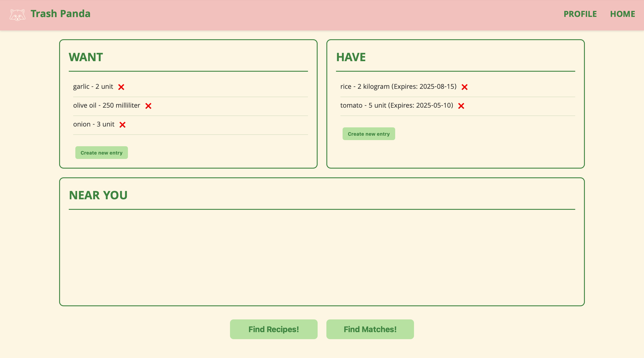Select the onion - 3 unit item

[94, 124]
